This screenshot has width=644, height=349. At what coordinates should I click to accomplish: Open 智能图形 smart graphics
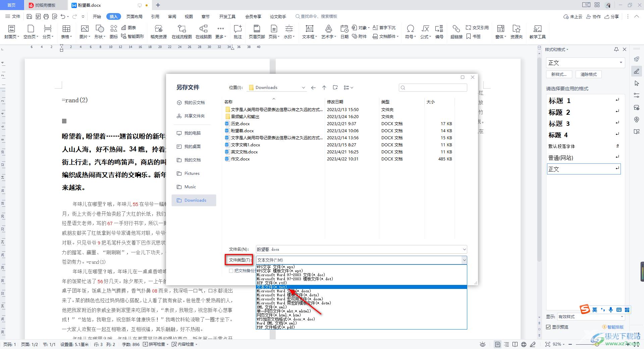(132, 36)
